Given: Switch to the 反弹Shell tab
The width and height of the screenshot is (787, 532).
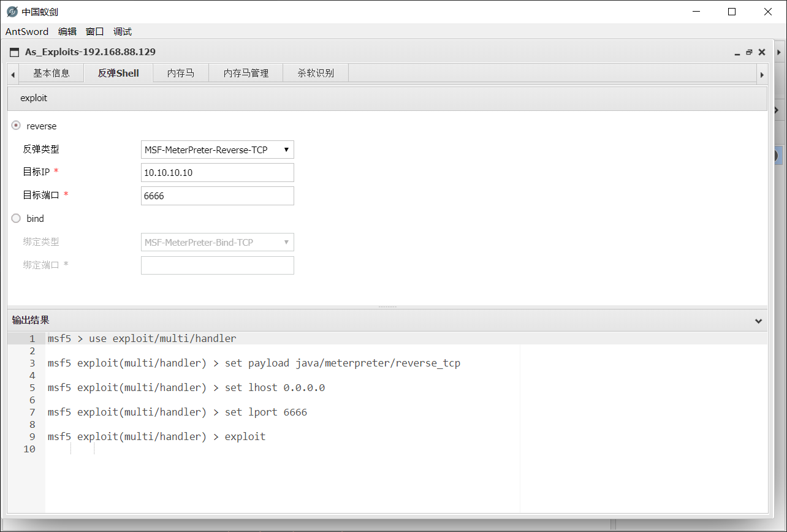Looking at the screenshot, I should click(x=118, y=73).
